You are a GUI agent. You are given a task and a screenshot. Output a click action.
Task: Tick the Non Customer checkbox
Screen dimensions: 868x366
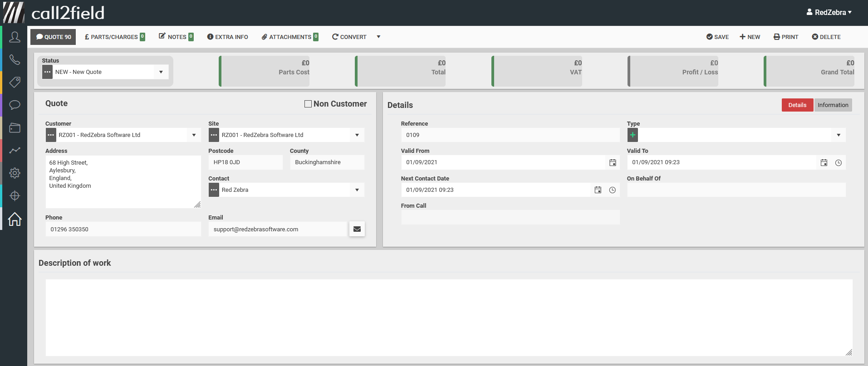click(x=308, y=104)
